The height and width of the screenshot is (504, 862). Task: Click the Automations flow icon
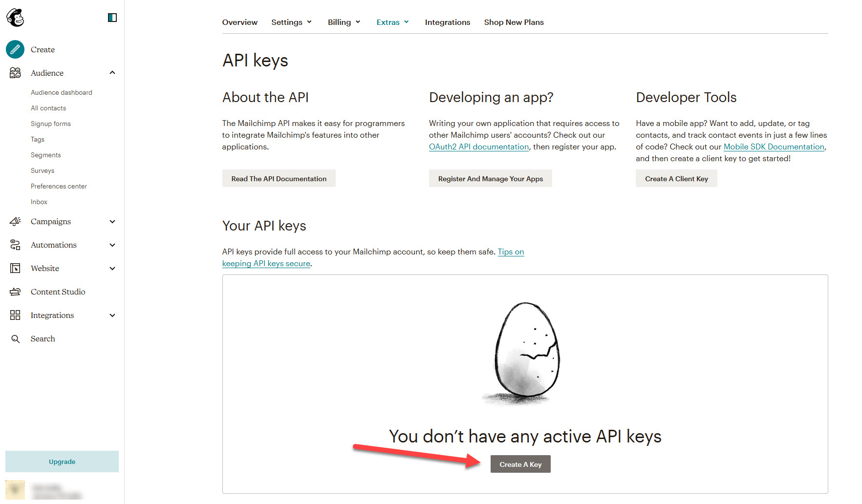click(15, 245)
